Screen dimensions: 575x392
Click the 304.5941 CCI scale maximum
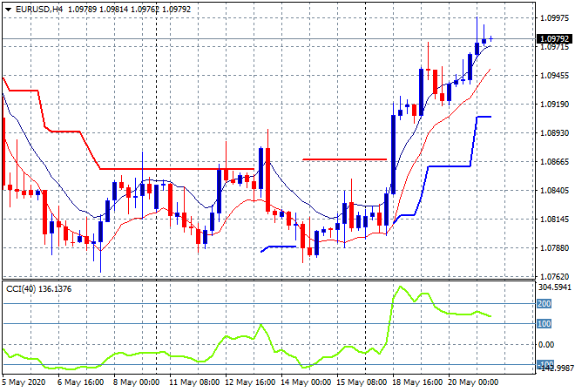[x=555, y=287]
